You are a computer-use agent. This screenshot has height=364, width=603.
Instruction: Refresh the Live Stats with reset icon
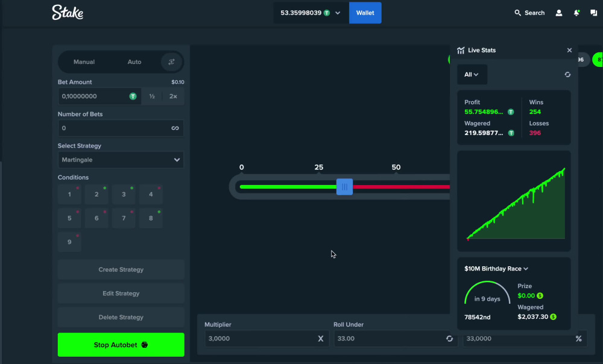[567, 75]
